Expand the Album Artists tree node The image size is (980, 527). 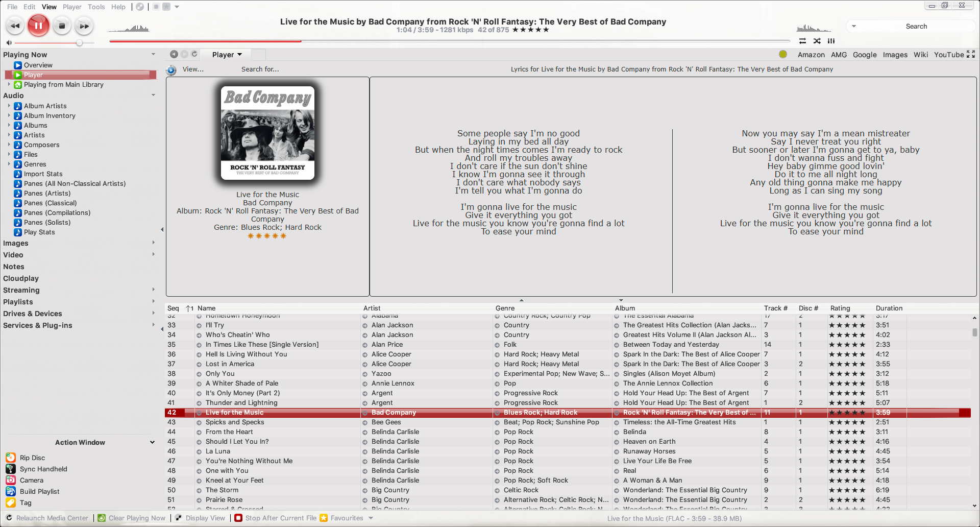[9, 106]
